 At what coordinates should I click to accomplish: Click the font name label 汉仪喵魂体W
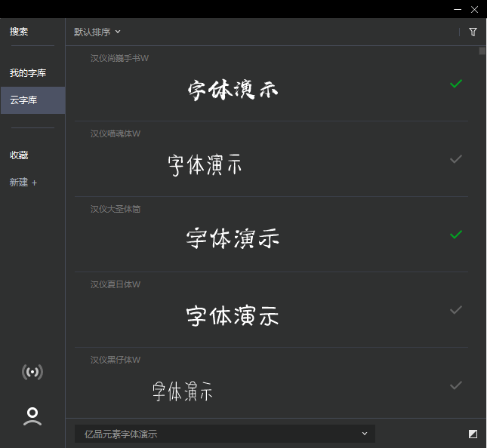(116, 133)
